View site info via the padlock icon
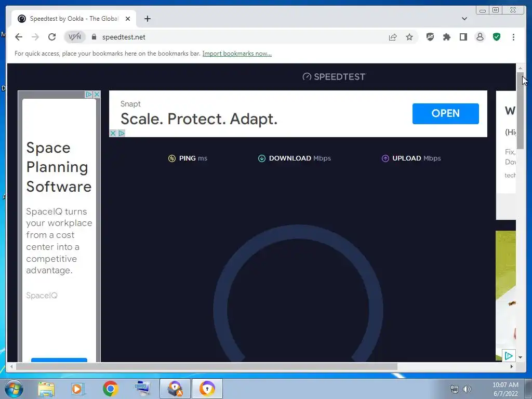The height and width of the screenshot is (399, 532). point(95,37)
